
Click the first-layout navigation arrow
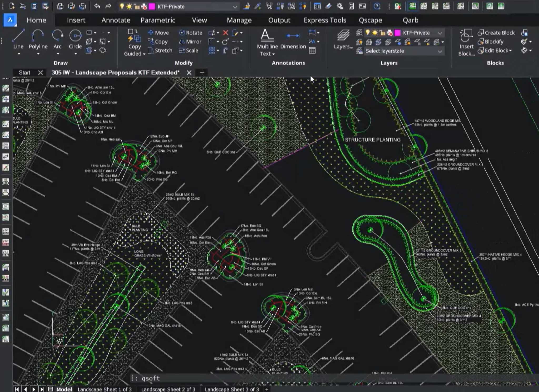coord(17,389)
